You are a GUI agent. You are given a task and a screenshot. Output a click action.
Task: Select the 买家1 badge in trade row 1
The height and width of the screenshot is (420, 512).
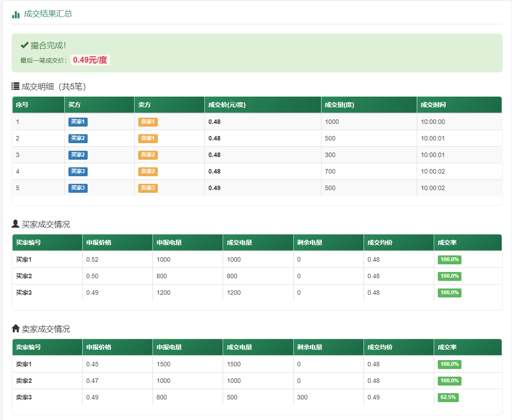coord(78,122)
